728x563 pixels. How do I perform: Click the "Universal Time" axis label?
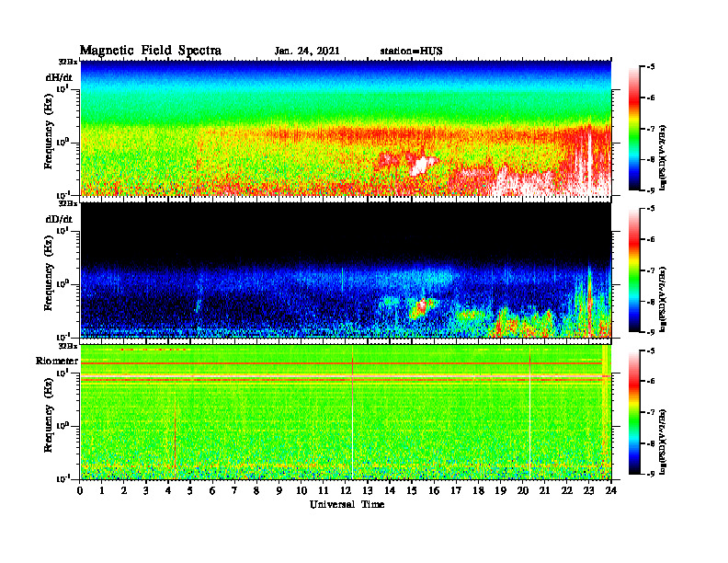(x=347, y=504)
